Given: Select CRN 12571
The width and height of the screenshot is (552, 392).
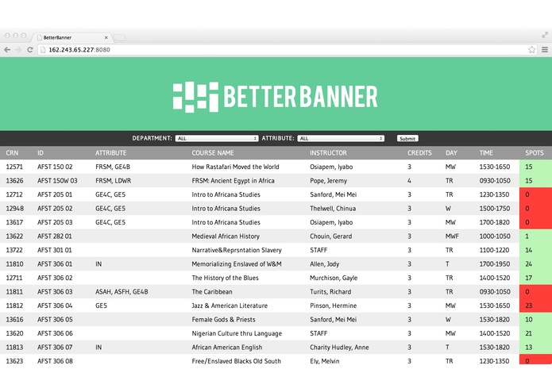Looking at the screenshot, I should 14,167.
